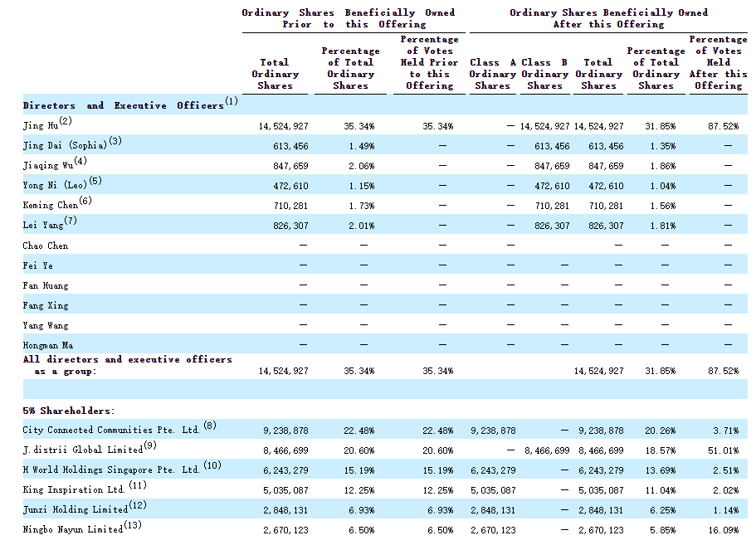This screenshot has height=545, width=756.
Task: Click 'J.distrii Global Limited' shareholder name
Action: click(x=83, y=450)
